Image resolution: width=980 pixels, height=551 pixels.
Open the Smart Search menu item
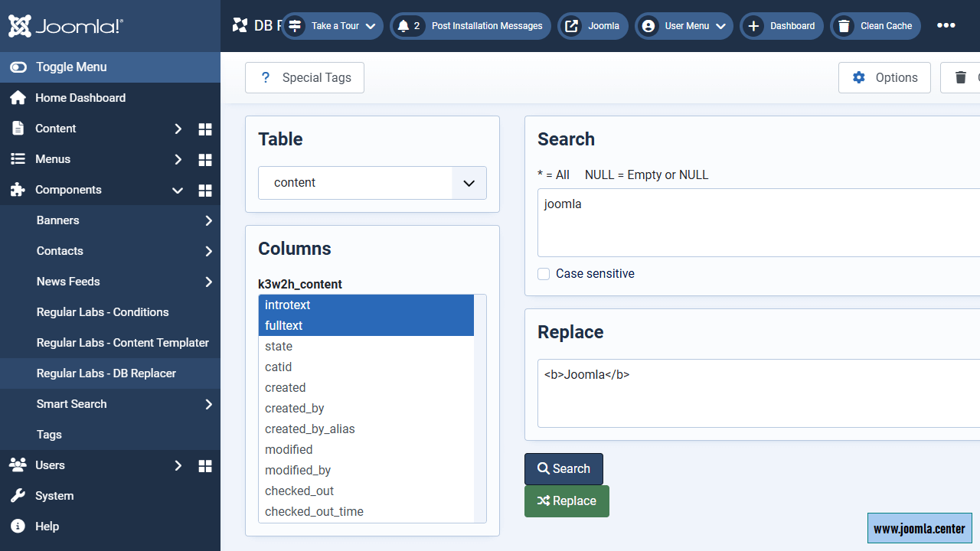72,404
